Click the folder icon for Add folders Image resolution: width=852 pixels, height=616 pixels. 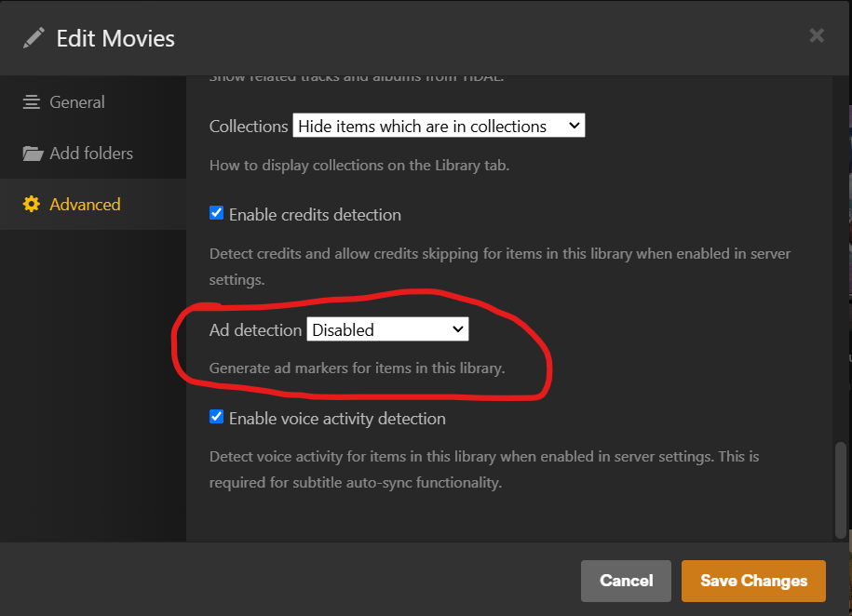33,154
